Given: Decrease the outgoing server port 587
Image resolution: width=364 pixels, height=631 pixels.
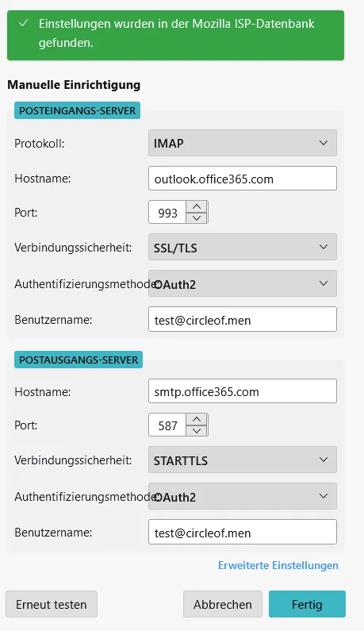Looking at the screenshot, I should click(x=197, y=431).
